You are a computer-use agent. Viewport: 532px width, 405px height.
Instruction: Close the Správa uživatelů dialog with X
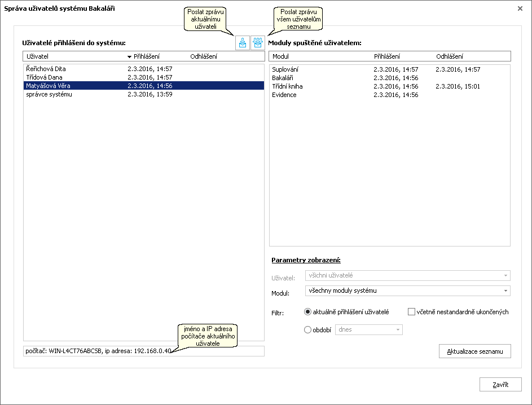[x=520, y=8]
